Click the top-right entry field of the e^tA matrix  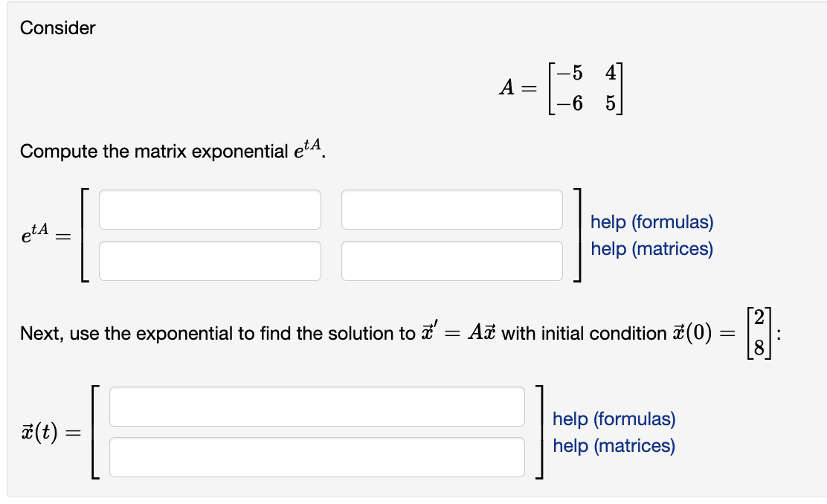452,209
